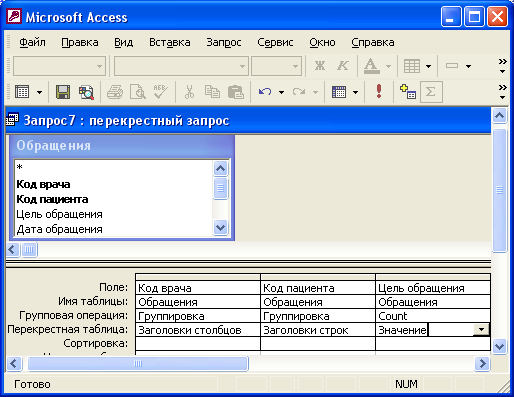
Task: Show more formatting toolbar options chevron
Action: [502, 66]
